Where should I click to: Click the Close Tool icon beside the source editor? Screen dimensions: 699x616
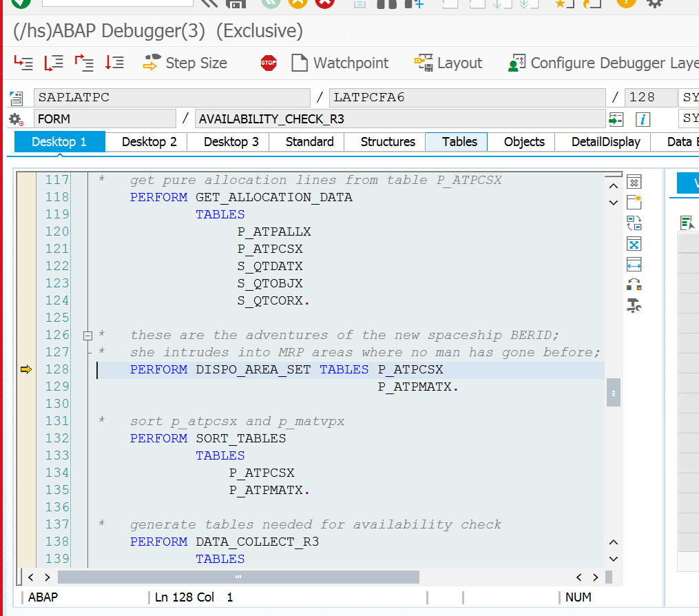[x=634, y=182]
